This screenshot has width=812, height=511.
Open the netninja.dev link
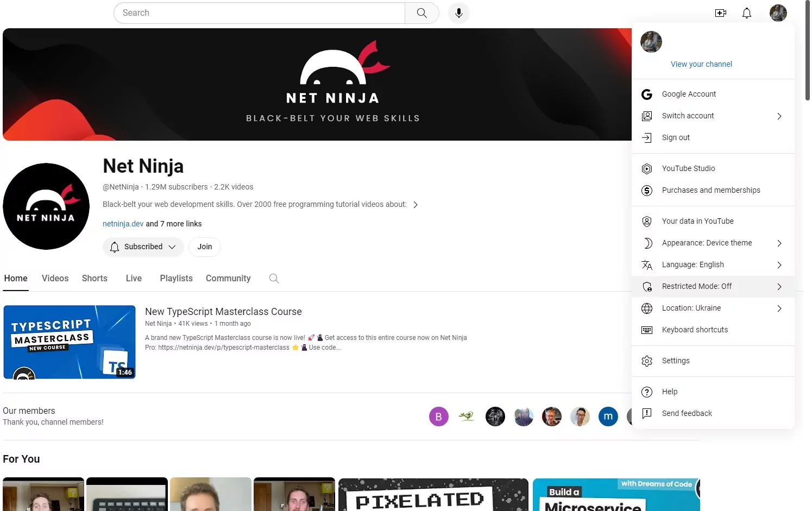[x=123, y=224]
